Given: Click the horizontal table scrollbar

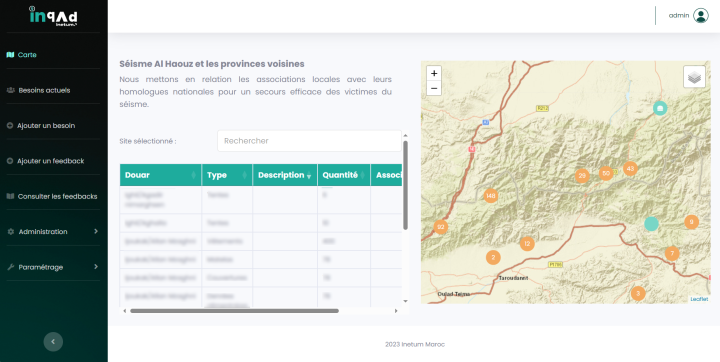Looking at the screenshot, I should click(234, 311).
